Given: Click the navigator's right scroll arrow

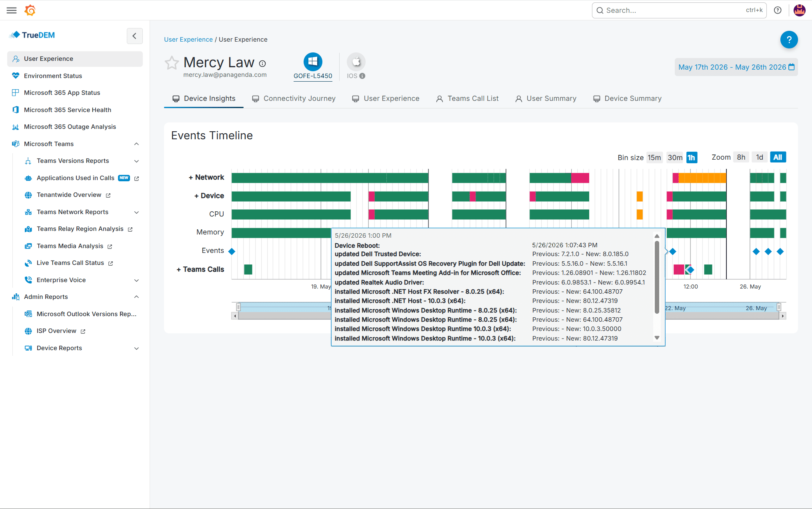Looking at the screenshot, I should pyautogui.click(x=783, y=316).
